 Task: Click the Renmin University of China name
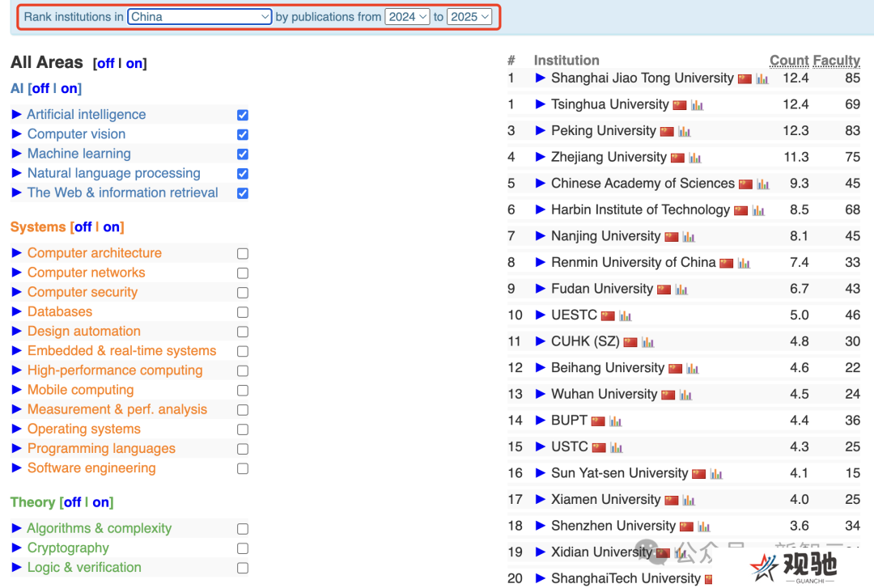pos(633,262)
